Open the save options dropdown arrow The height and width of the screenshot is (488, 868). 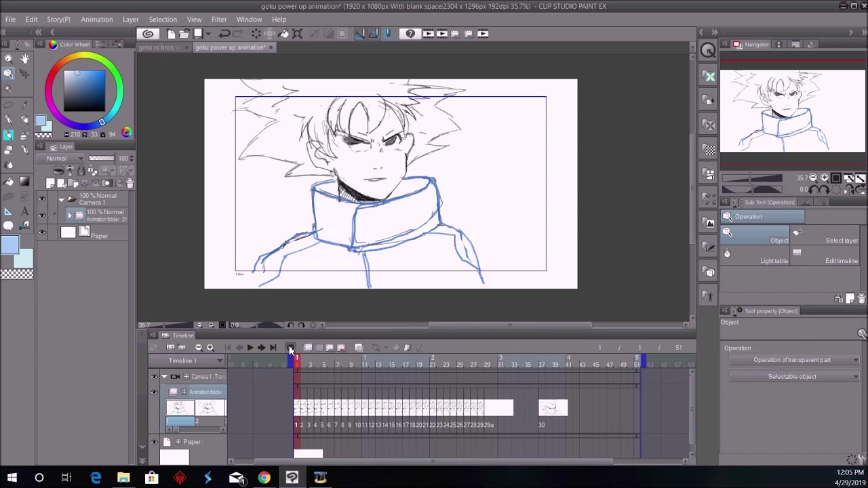point(207,33)
